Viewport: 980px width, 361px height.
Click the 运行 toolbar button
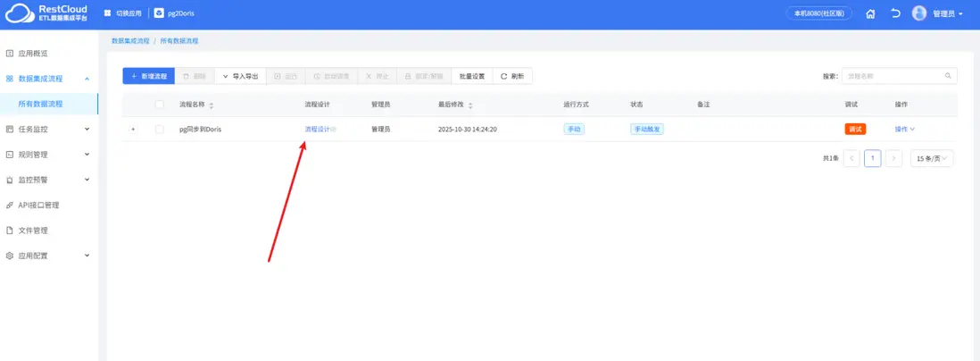(x=286, y=76)
